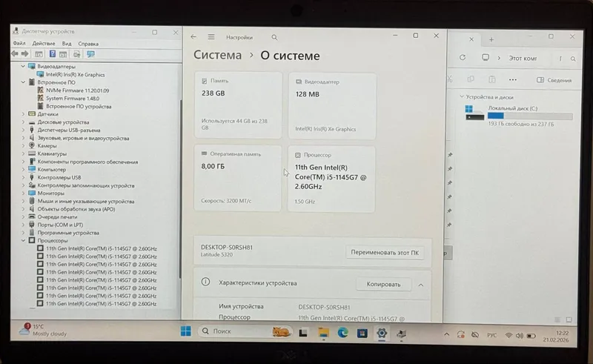Viewport: 593px width, 364px height.
Task: Expand the Клавиатуры node
Action: pos(23,153)
